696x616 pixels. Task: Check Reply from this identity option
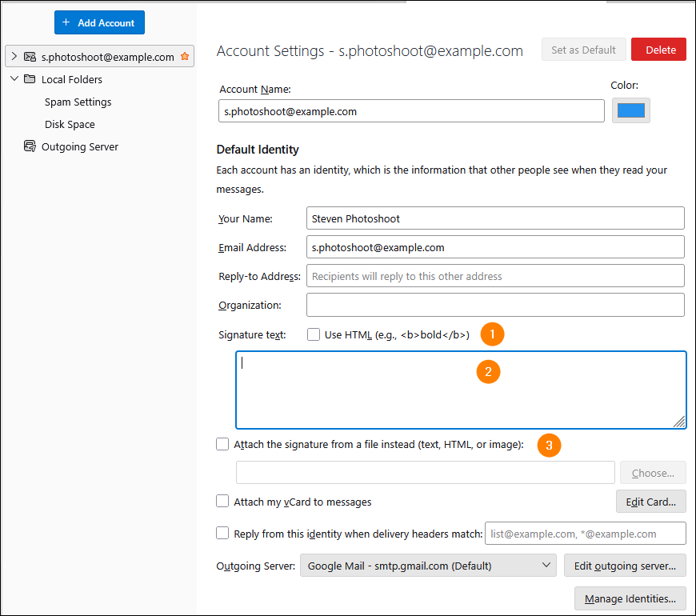pos(222,533)
